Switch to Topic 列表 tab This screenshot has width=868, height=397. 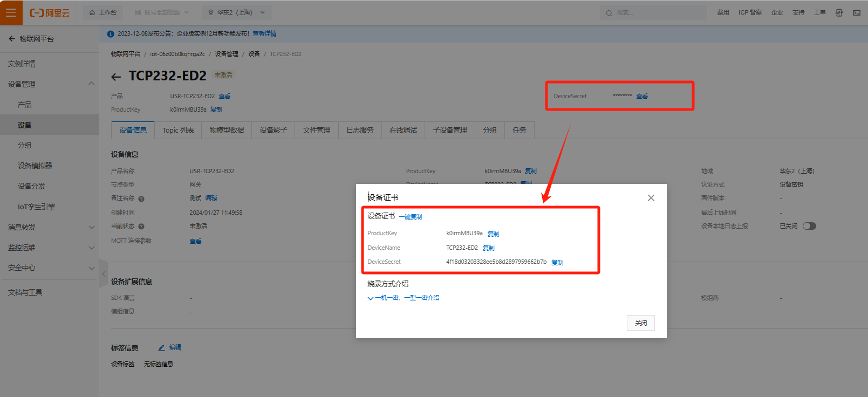(x=178, y=130)
